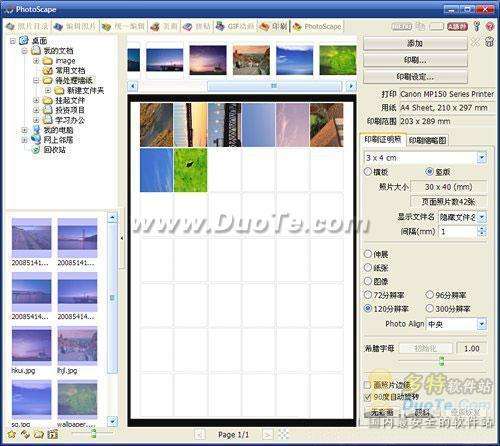The image size is (500, 446).
Task: Click the red help question mark icon
Action: coord(490,26)
